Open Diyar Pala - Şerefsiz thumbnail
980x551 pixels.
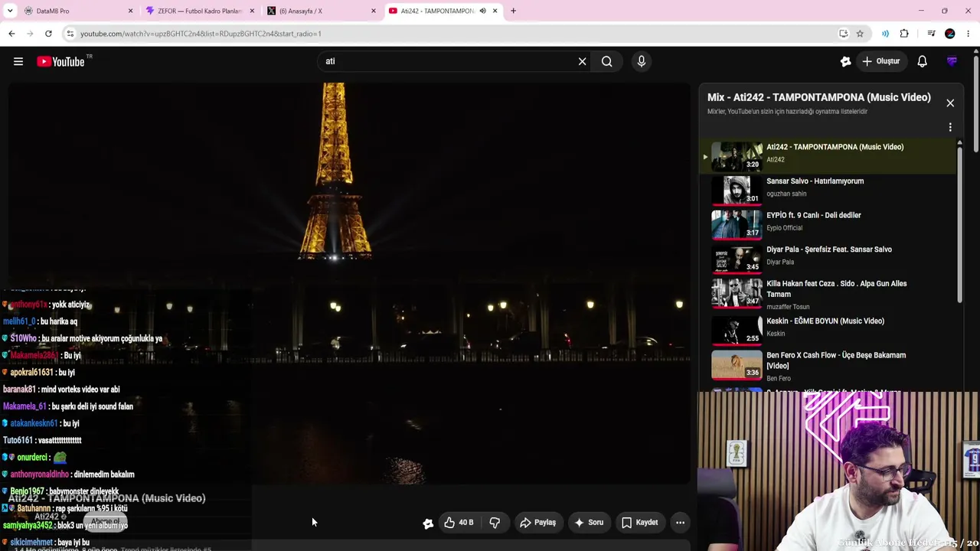(x=737, y=258)
